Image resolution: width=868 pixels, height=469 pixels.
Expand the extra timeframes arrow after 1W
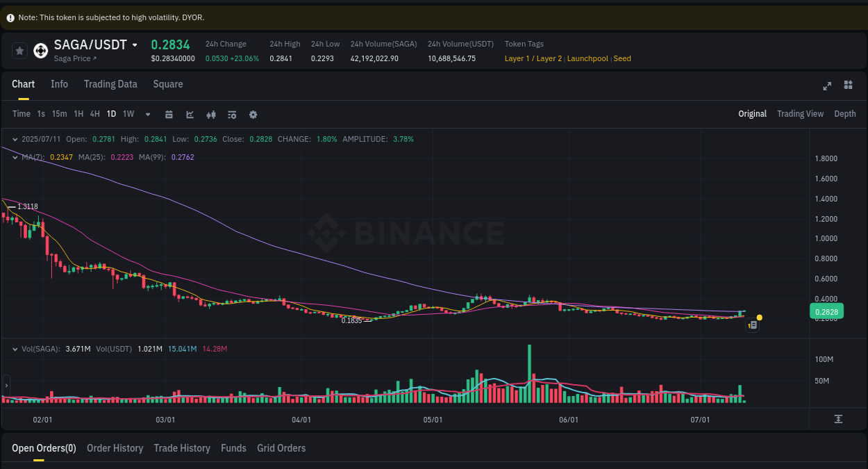click(147, 114)
